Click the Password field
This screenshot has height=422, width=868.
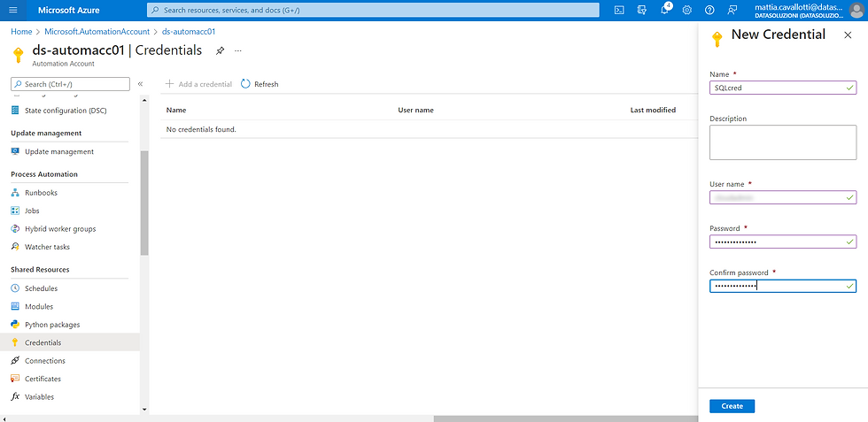pos(783,242)
